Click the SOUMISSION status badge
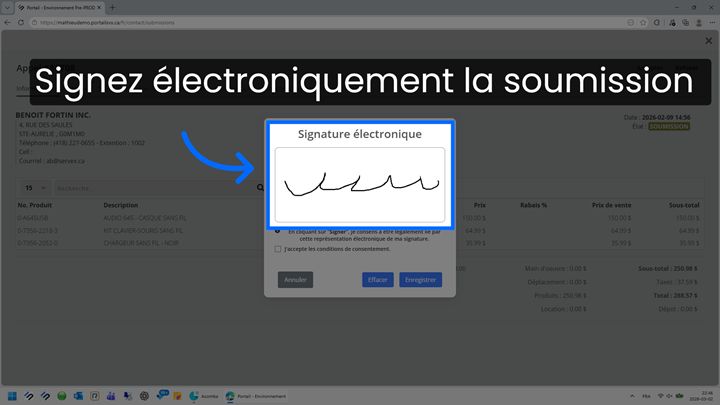 click(669, 126)
